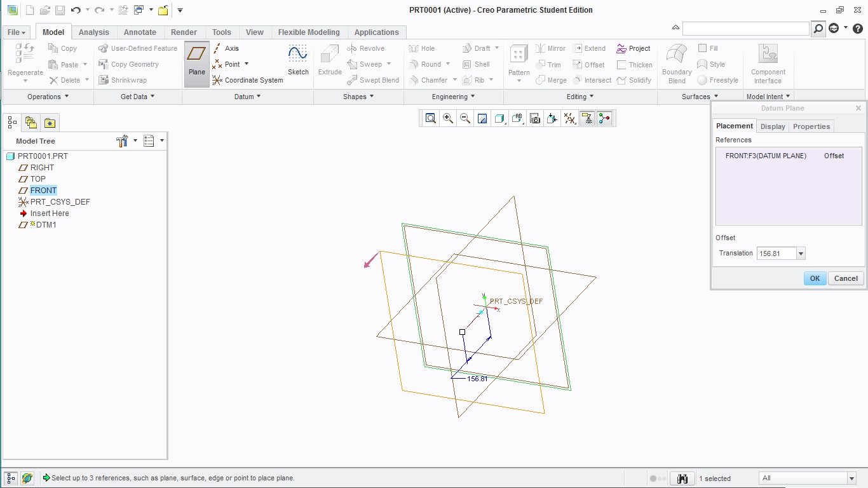Expand the Get Data group menu
This screenshot has height=488, width=868.
[138, 97]
